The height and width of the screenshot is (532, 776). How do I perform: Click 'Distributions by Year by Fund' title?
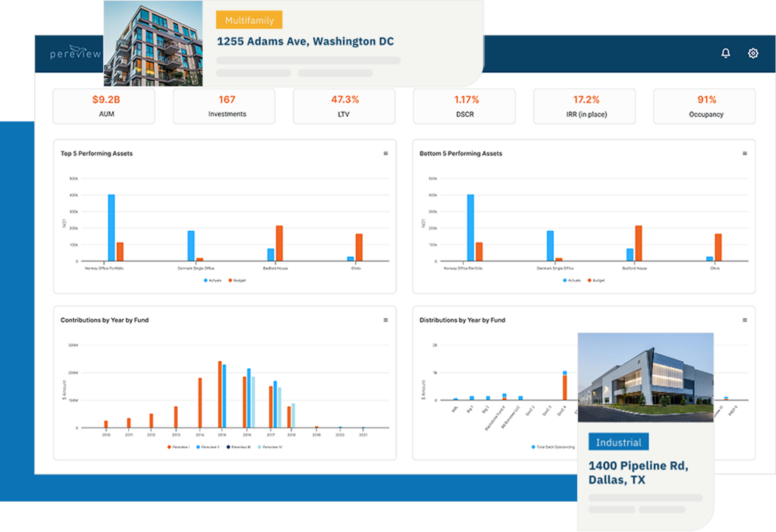point(462,320)
